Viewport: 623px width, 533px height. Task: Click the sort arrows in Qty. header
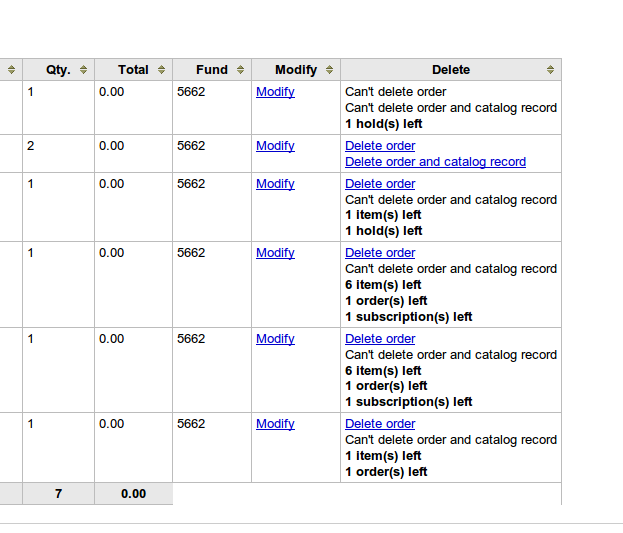83,70
